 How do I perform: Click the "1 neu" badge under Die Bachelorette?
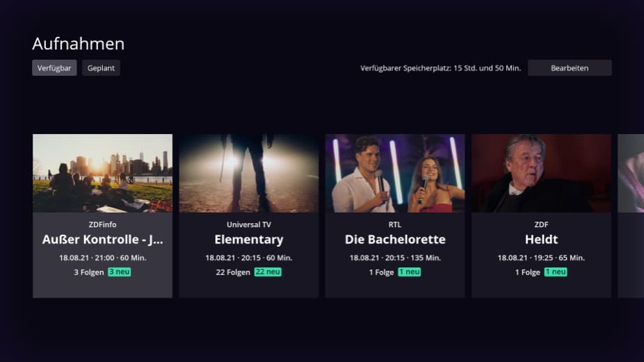(410, 272)
